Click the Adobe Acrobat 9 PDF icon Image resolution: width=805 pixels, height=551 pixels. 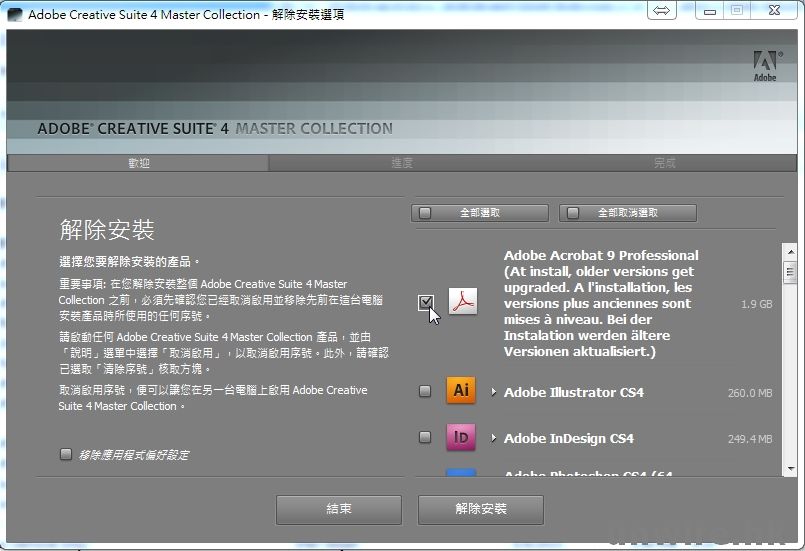(462, 303)
